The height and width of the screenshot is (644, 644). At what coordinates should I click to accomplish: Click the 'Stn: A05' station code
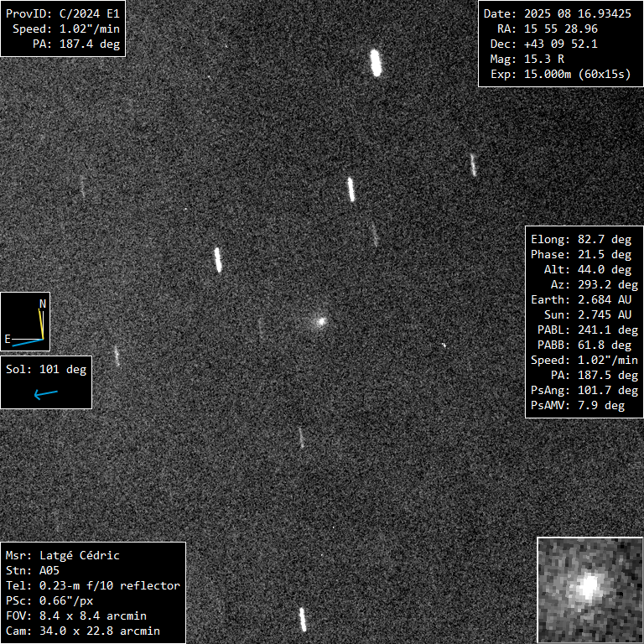(x=33, y=571)
